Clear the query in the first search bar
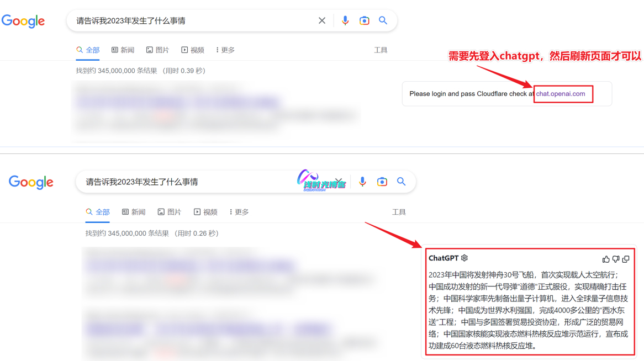The height and width of the screenshot is (361, 644). (x=322, y=21)
